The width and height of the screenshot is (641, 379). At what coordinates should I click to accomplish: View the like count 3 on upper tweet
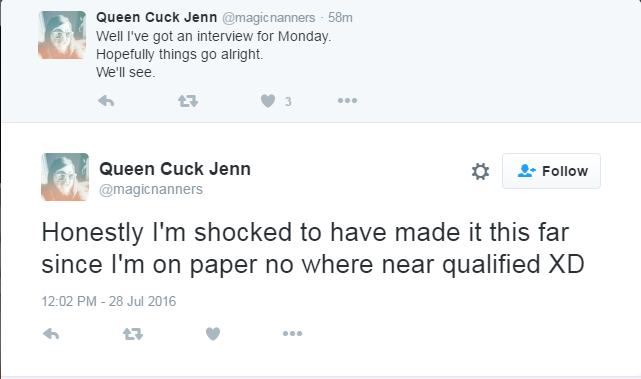pos(288,101)
